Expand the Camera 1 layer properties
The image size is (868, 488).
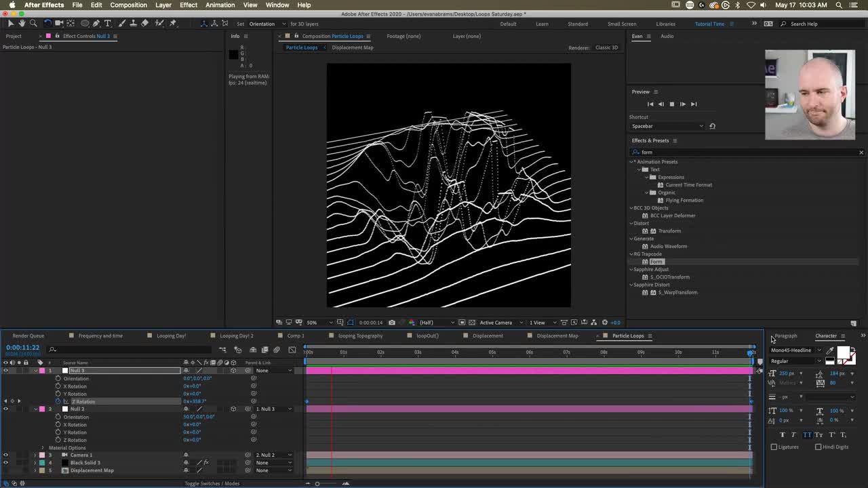click(x=35, y=455)
